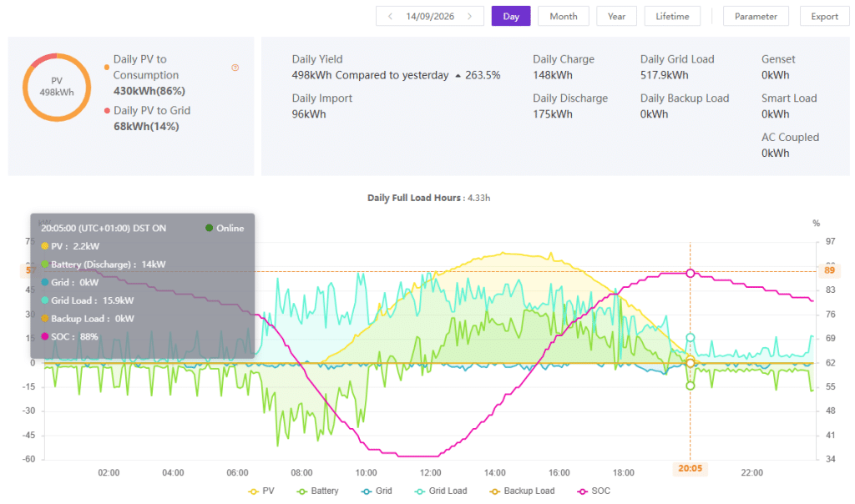The height and width of the screenshot is (504, 855).
Task: Click the Daily Backup Load label
Action: [685, 98]
